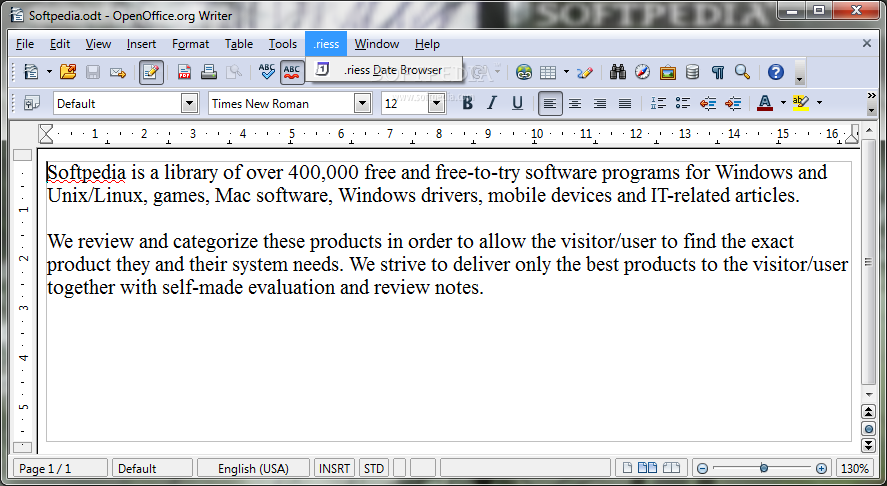The image size is (887, 486).
Task: Open the File menu
Action: 25,44
